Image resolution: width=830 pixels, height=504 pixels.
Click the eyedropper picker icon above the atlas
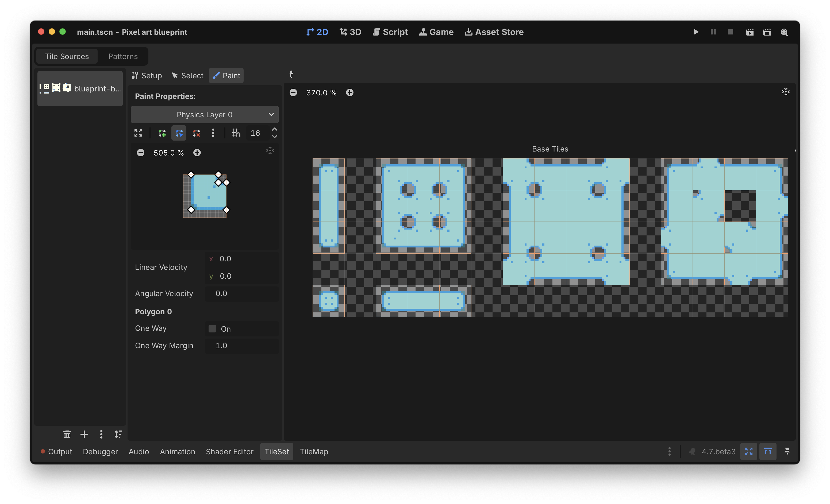coord(291,74)
